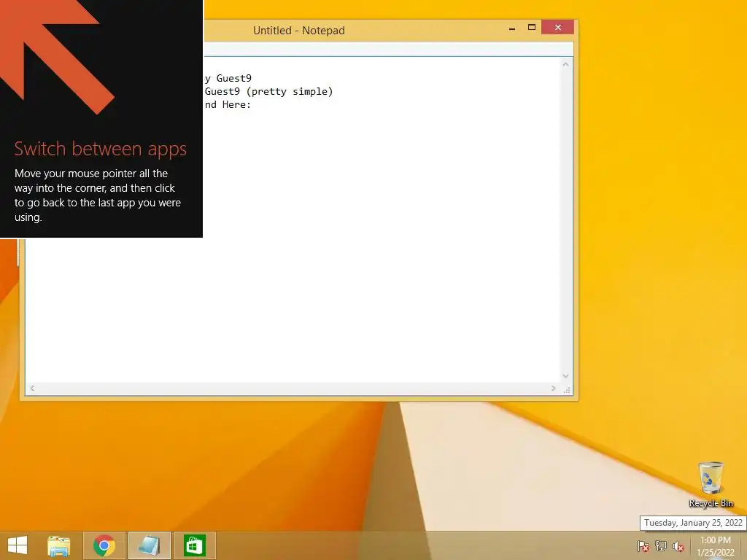Open the taskbar clock showing 1:00 PM
The image size is (747, 560).
pos(716,546)
